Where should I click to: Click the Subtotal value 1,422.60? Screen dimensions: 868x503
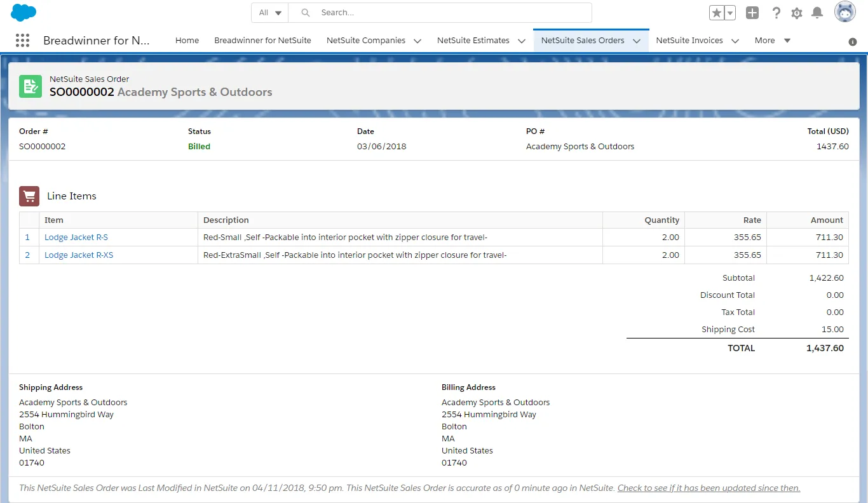[x=827, y=278]
